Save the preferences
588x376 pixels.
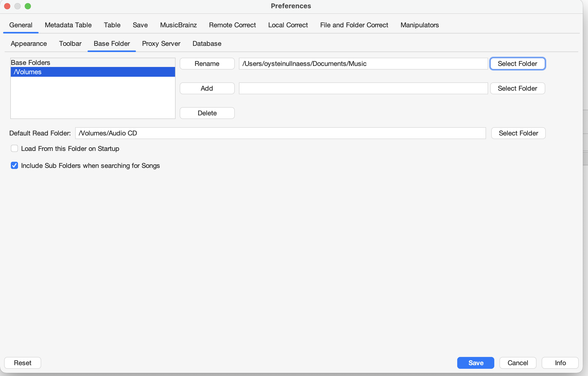pyautogui.click(x=475, y=363)
